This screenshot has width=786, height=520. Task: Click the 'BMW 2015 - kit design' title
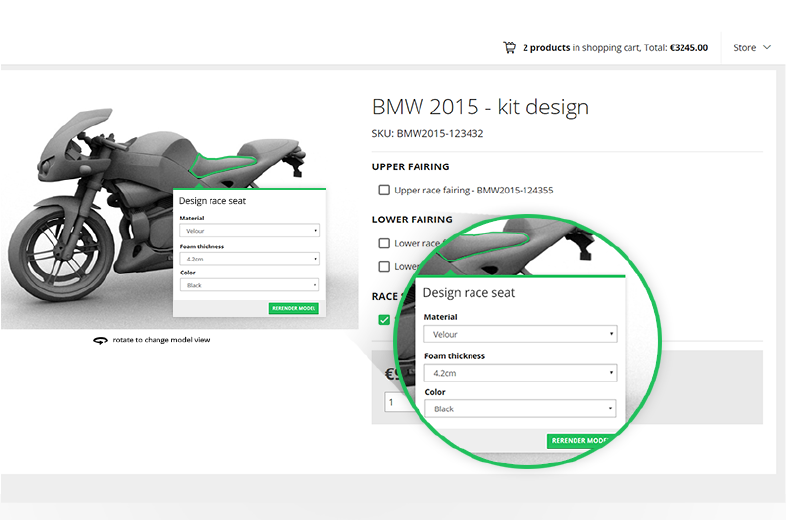click(x=480, y=107)
